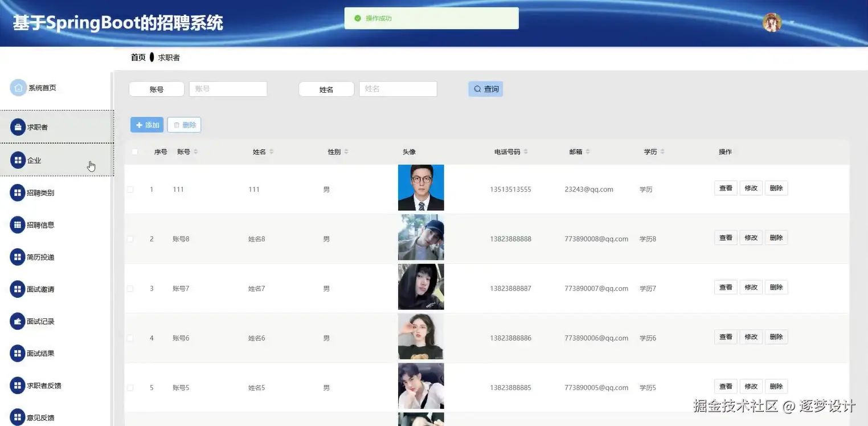Open the avatar photo of 账号7
Viewport: 868px width, 426px height.
(421, 287)
